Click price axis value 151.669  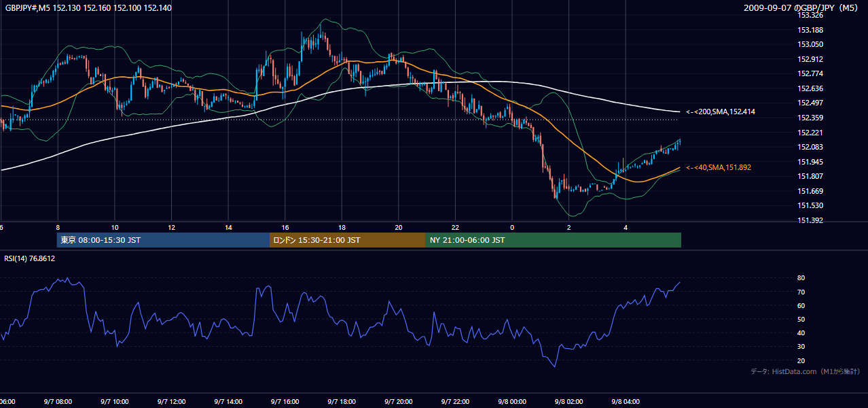tap(810, 191)
